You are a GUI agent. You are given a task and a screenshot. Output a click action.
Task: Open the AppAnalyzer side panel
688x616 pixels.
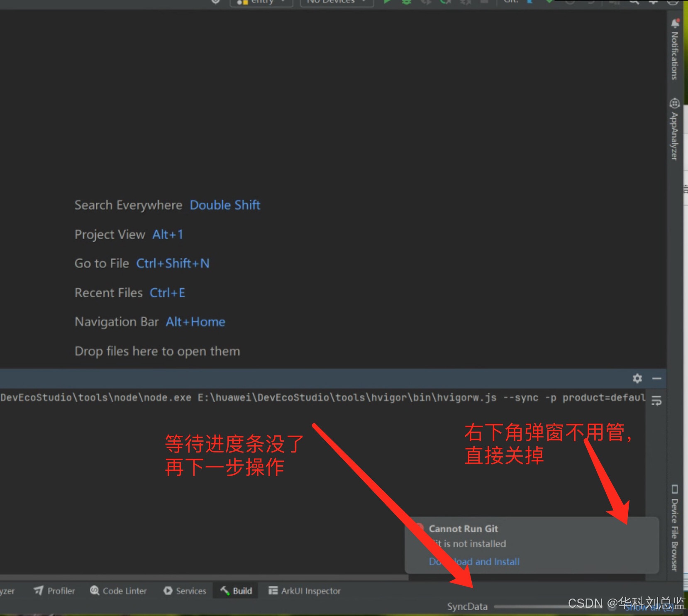tap(675, 129)
